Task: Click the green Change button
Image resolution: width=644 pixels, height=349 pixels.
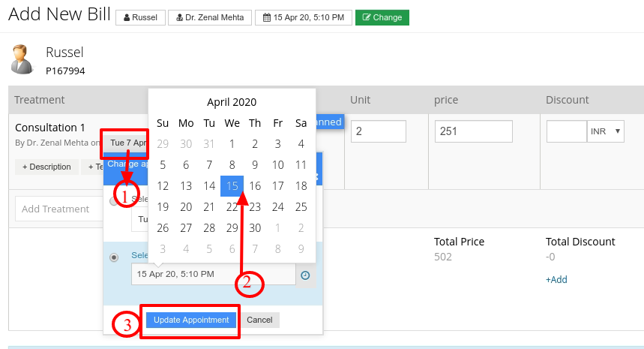Action: [x=382, y=18]
